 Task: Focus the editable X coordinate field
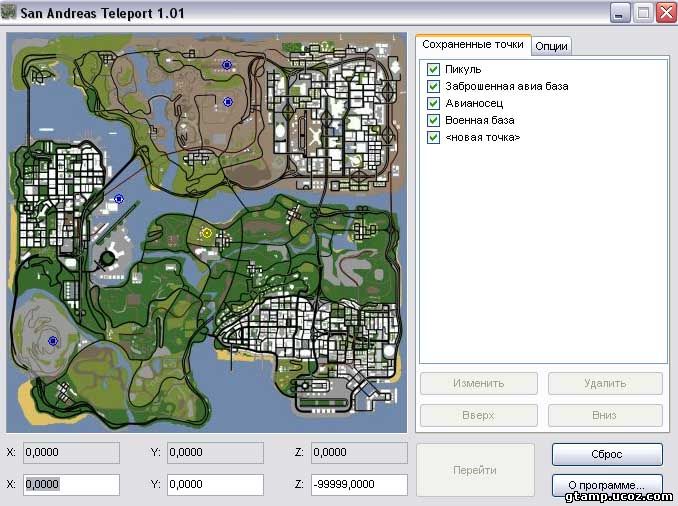[71, 484]
